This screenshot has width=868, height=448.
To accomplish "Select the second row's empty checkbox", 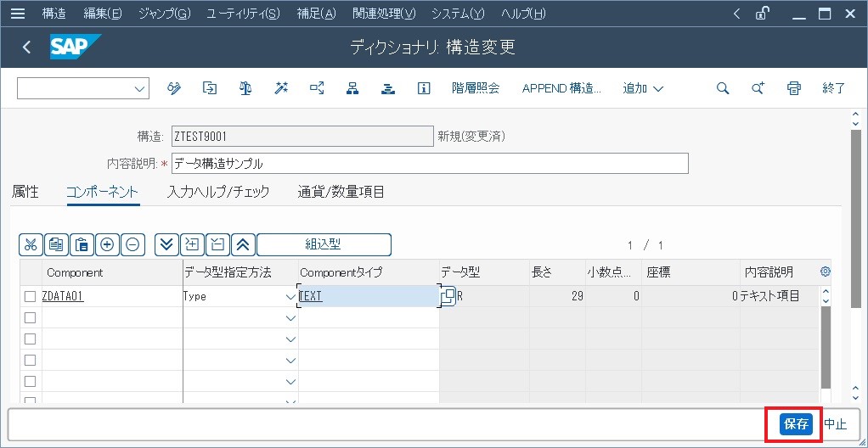I will click(31, 317).
